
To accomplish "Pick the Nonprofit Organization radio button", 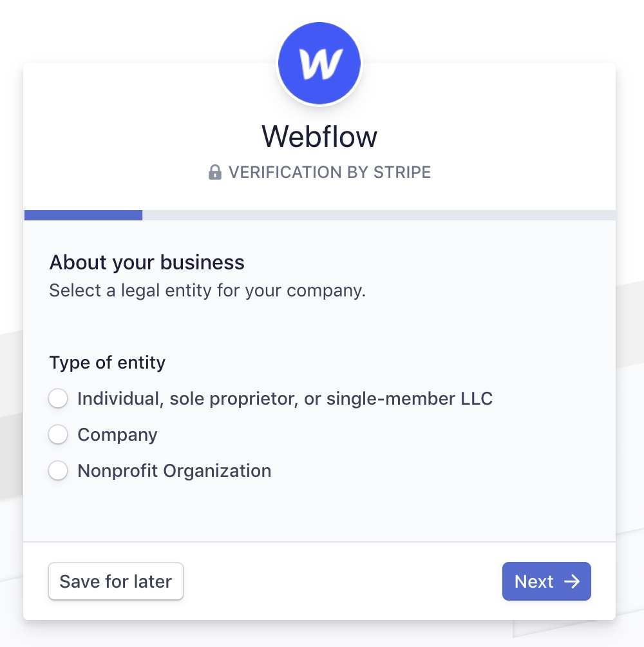I will click(58, 471).
